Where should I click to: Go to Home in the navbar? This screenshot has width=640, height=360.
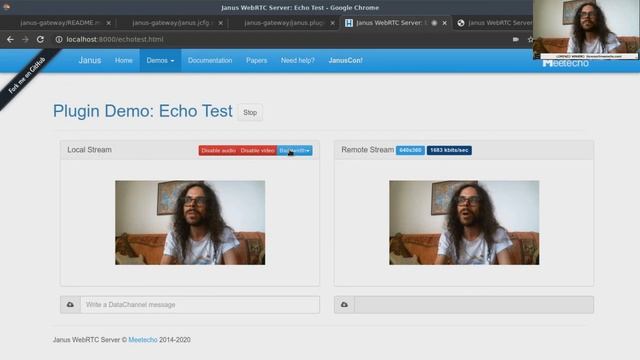pyautogui.click(x=124, y=60)
